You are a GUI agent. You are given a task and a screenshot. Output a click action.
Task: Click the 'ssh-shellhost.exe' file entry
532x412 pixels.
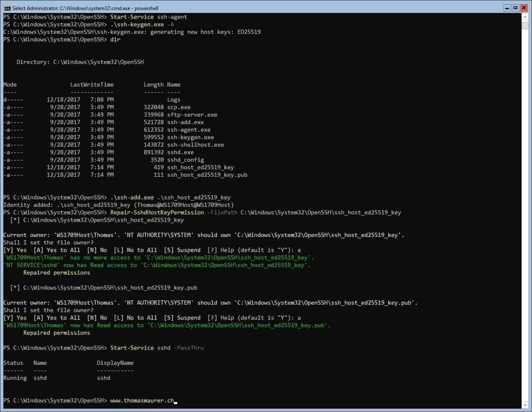[196, 145]
